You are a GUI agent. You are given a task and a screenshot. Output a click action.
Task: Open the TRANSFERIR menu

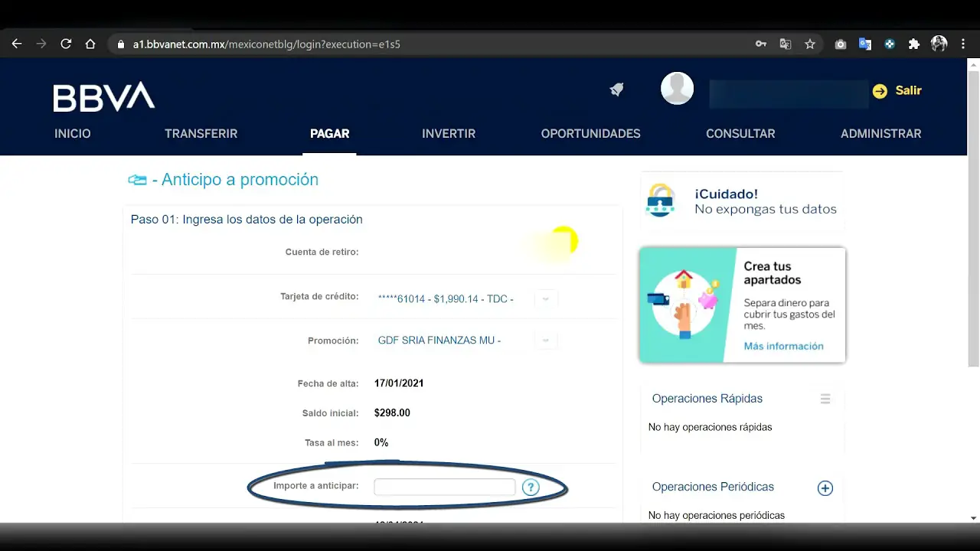coord(201,134)
